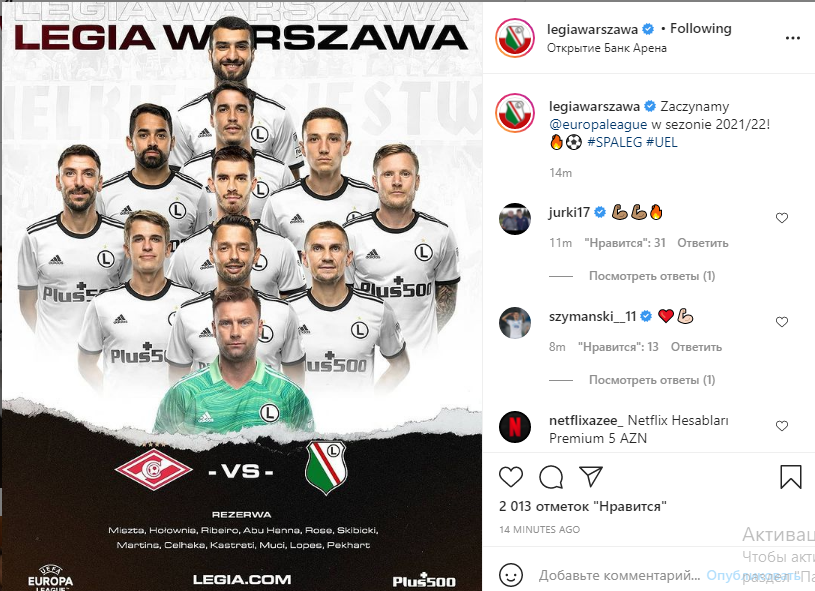Open the @europaleague mention link
The height and width of the screenshot is (591, 815).
[598, 125]
